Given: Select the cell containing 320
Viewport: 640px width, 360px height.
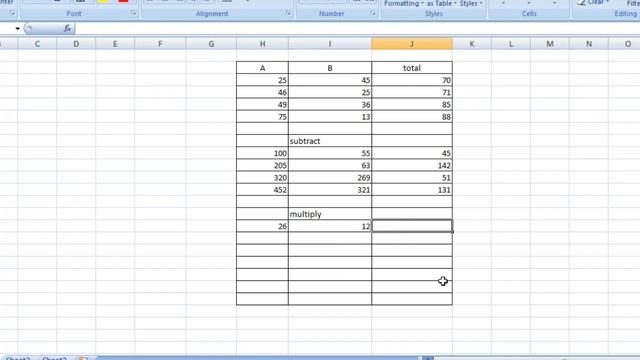Looking at the screenshot, I should click(262, 178).
